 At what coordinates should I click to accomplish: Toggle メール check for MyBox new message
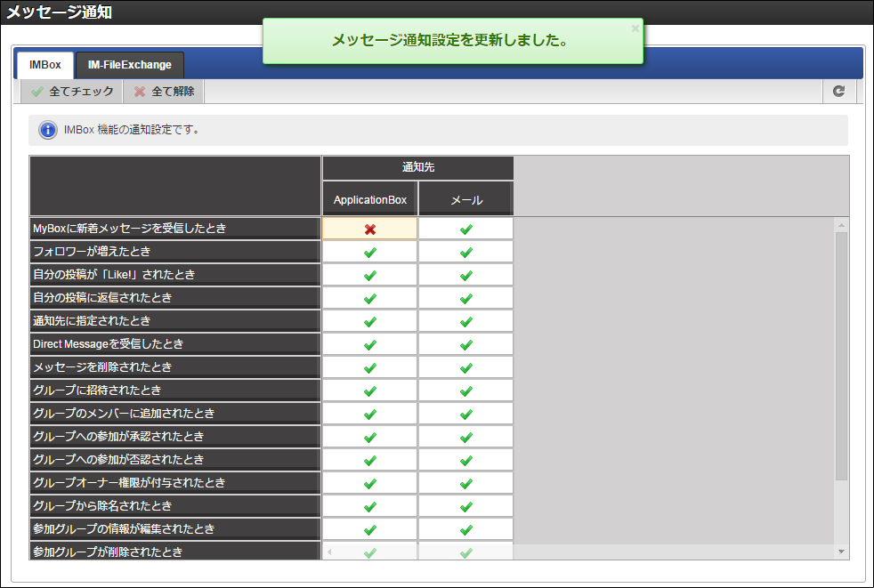pos(466,229)
